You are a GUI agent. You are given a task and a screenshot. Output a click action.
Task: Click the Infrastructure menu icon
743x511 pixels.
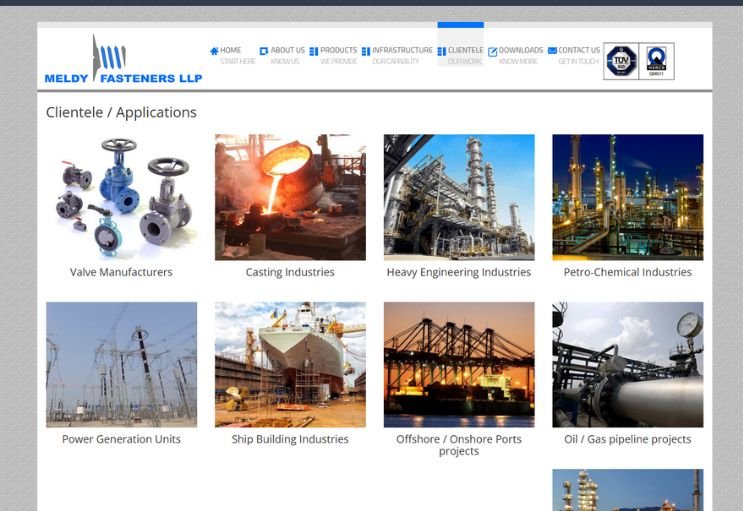(366, 51)
